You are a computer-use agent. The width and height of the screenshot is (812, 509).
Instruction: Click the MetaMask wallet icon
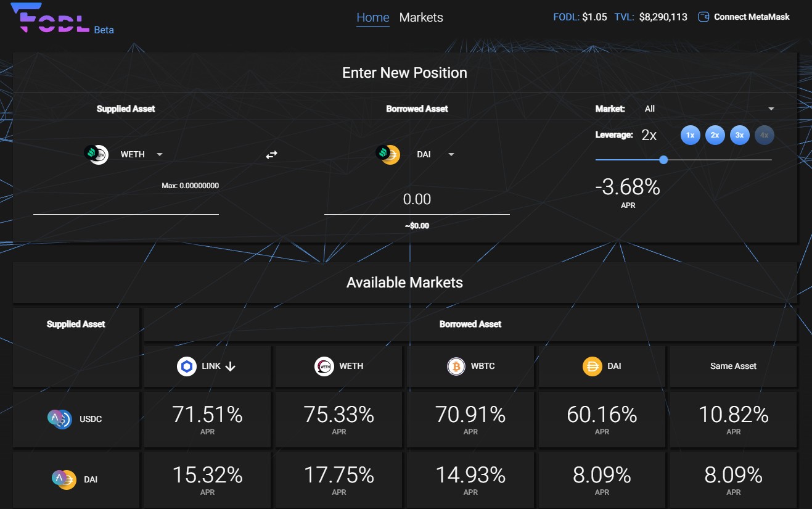703,17
